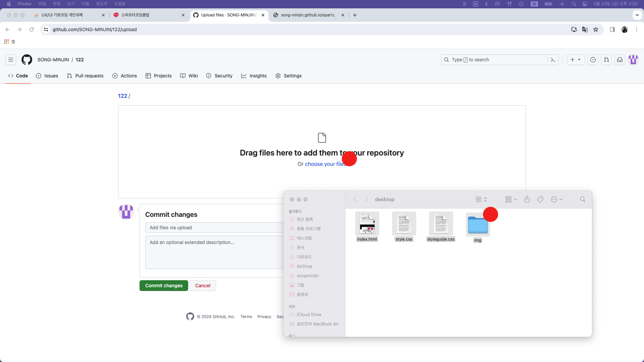Open GitHub global navigation hamburger menu
Image resolution: width=644 pixels, height=362 pixels.
click(x=11, y=60)
